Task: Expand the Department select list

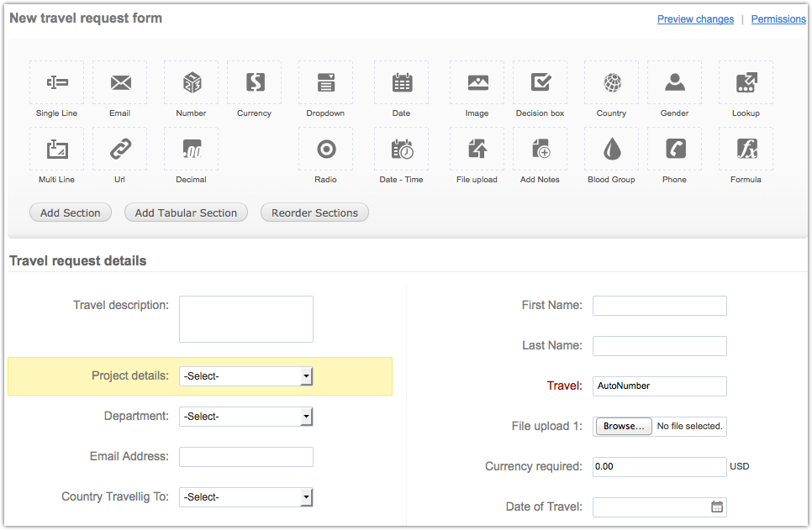Action: [245, 417]
